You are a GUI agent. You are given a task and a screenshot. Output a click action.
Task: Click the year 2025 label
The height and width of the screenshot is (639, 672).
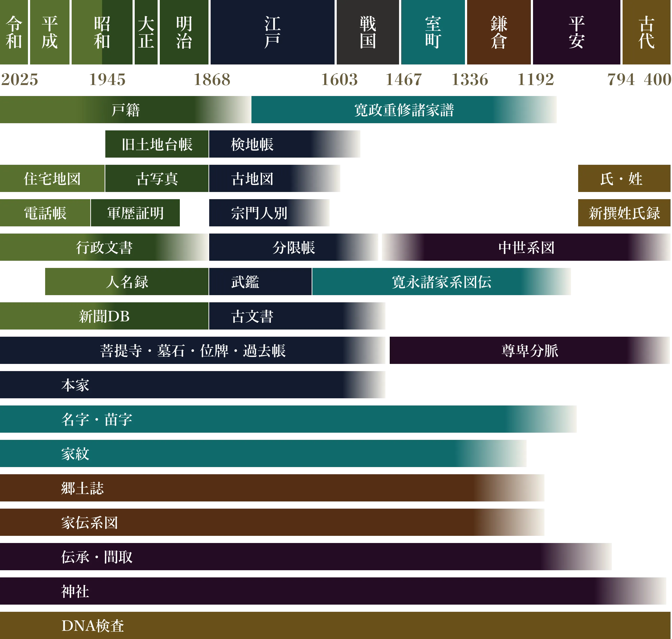tap(19, 79)
